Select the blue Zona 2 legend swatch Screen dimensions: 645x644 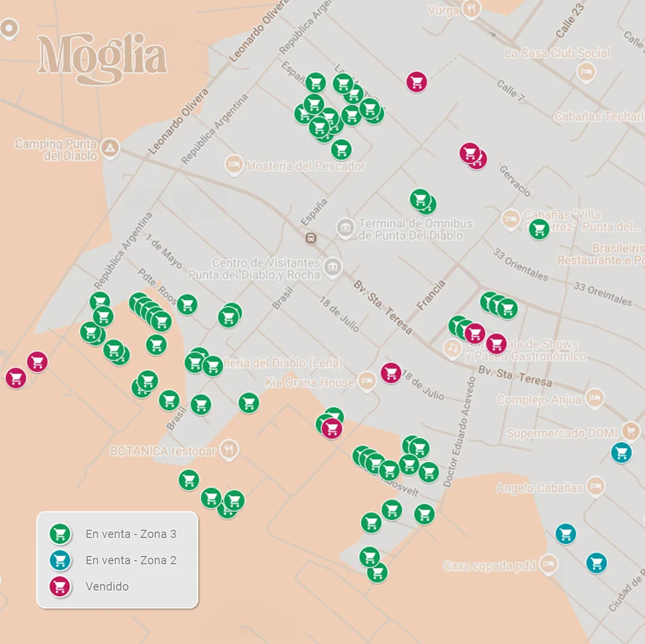click(x=60, y=560)
